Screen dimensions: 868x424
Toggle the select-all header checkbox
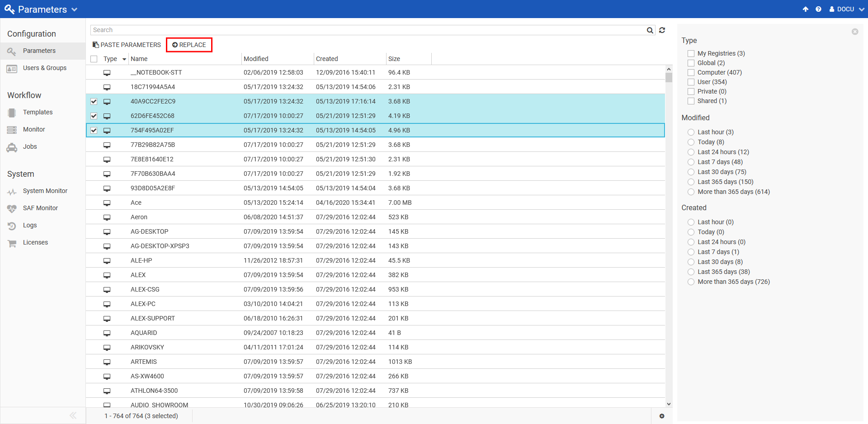coord(94,59)
